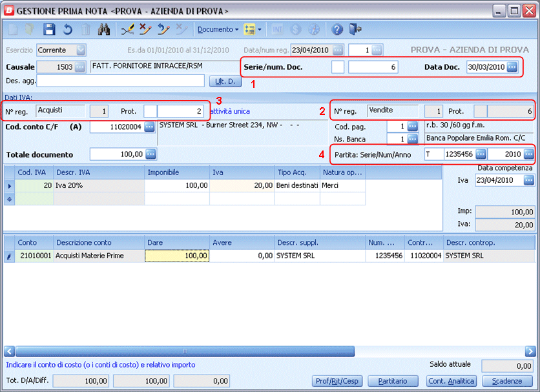Click the Cod. IVA cell 20

click(34, 185)
